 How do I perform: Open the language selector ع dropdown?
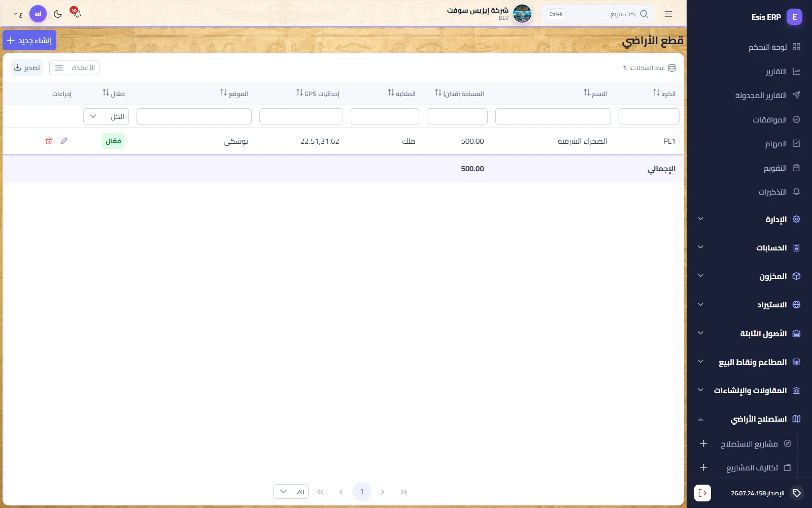tap(18, 14)
